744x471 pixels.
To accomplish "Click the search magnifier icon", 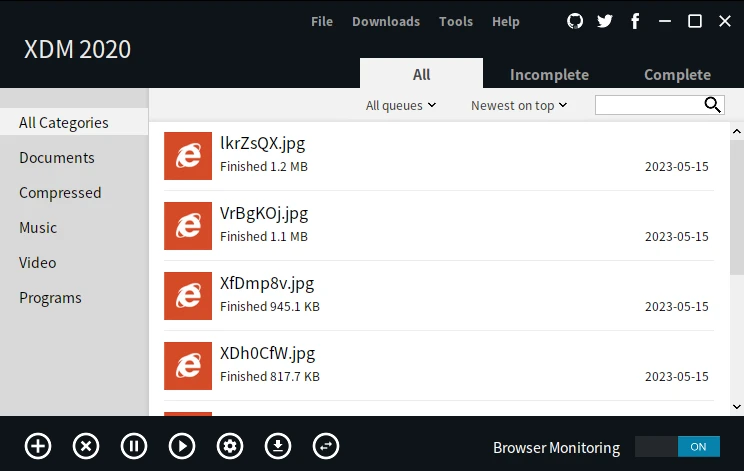I will click(713, 105).
